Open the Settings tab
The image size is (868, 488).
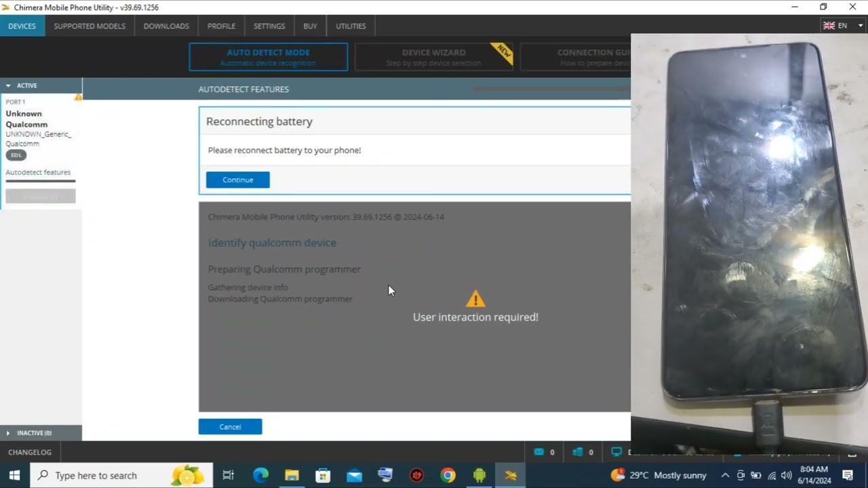click(269, 26)
